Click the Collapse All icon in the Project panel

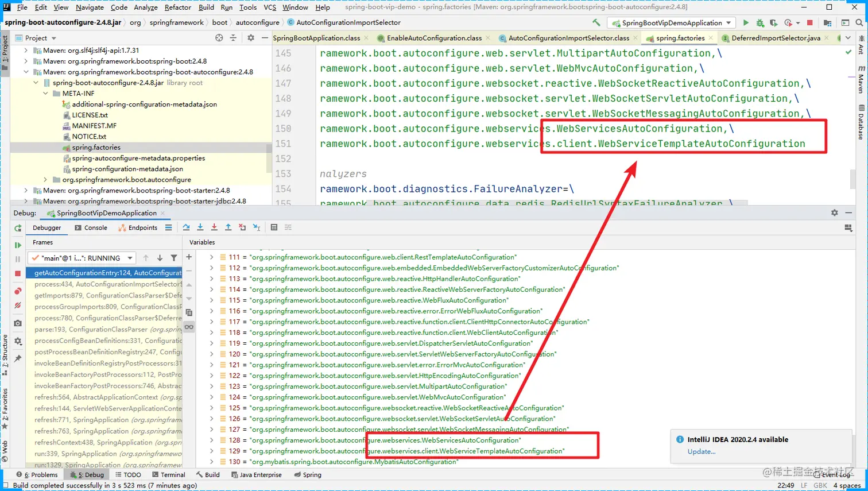tap(233, 38)
